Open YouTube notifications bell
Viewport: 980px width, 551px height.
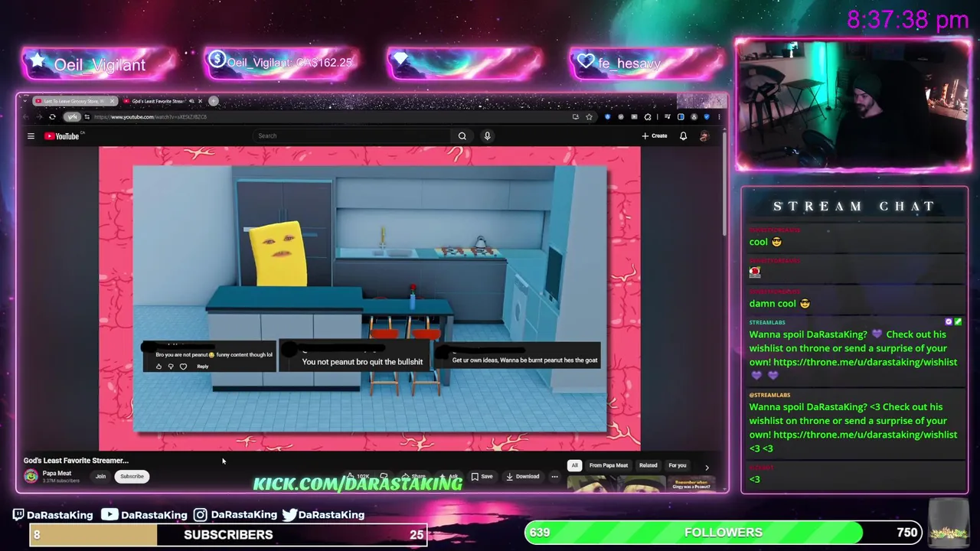pos(683,136)
